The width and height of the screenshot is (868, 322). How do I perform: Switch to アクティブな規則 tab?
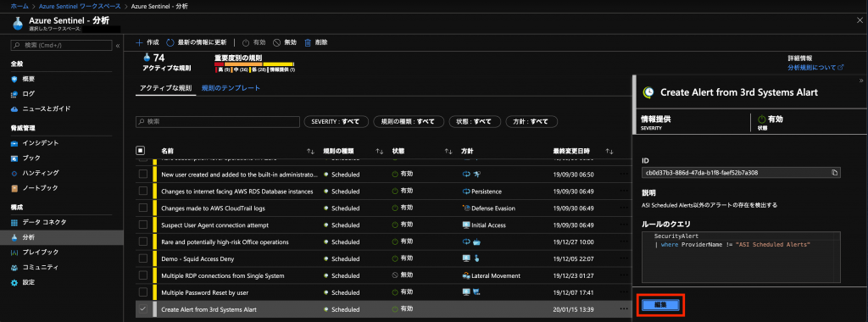click(165, 88)
